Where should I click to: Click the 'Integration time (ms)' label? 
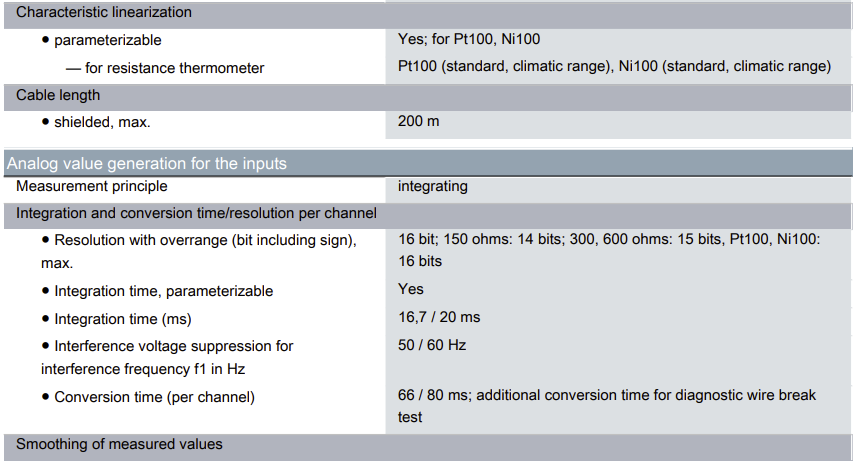[x=122, y=319]
